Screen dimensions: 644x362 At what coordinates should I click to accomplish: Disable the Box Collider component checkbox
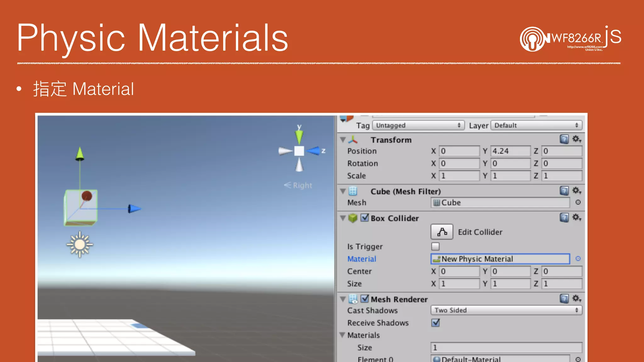coord(365,217)
